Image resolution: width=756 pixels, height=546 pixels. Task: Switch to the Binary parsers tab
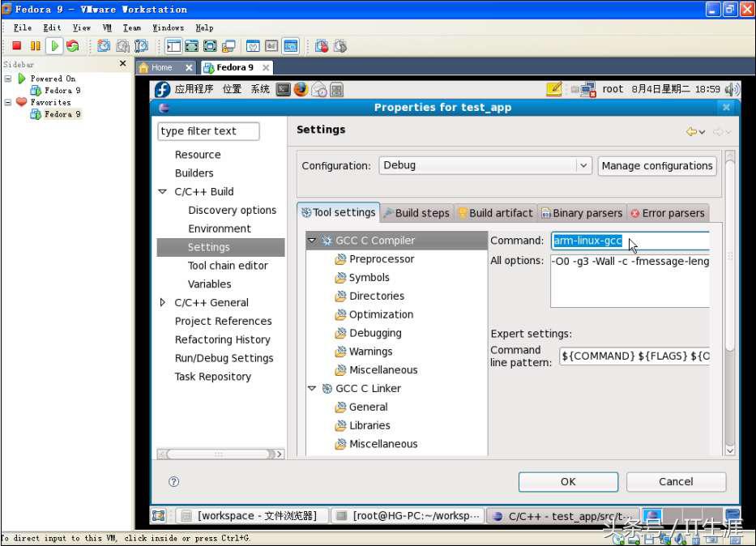tap(582, 213)
